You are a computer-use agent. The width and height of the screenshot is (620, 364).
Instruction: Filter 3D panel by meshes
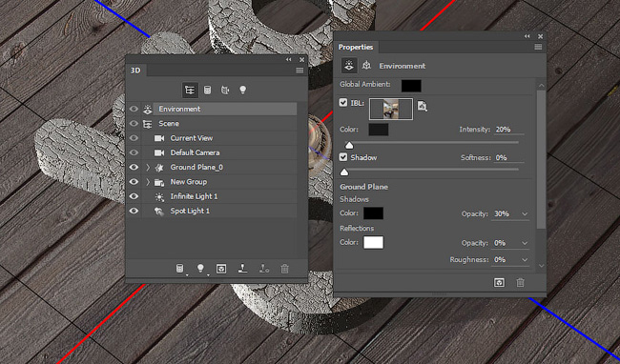[207, 90]
